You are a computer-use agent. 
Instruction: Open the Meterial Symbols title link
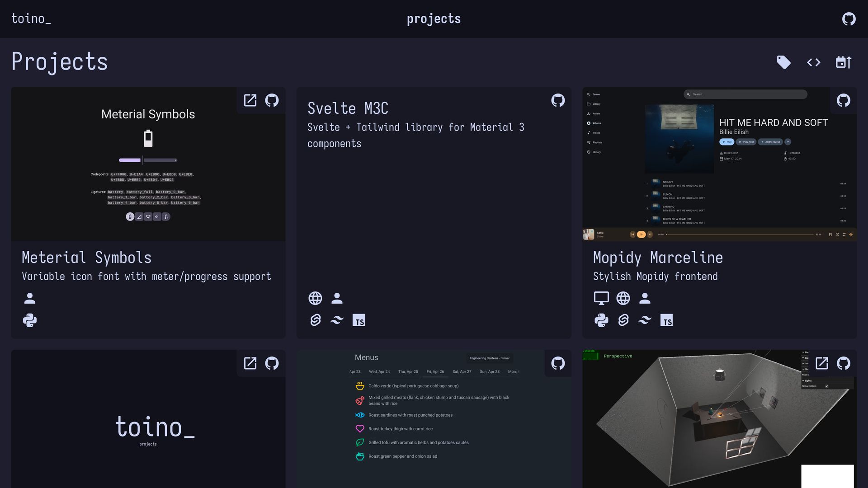(86, 258)
